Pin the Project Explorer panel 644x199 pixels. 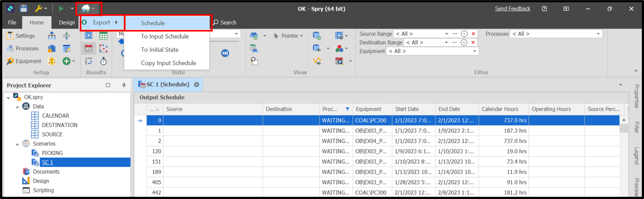coord(123,85)
